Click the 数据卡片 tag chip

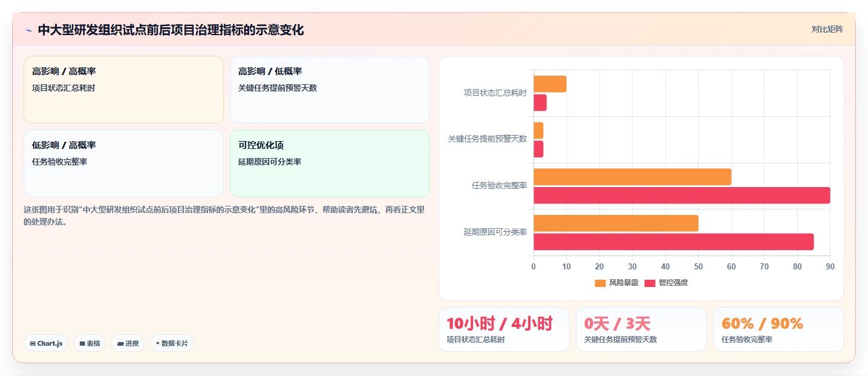tap(171, 343)
